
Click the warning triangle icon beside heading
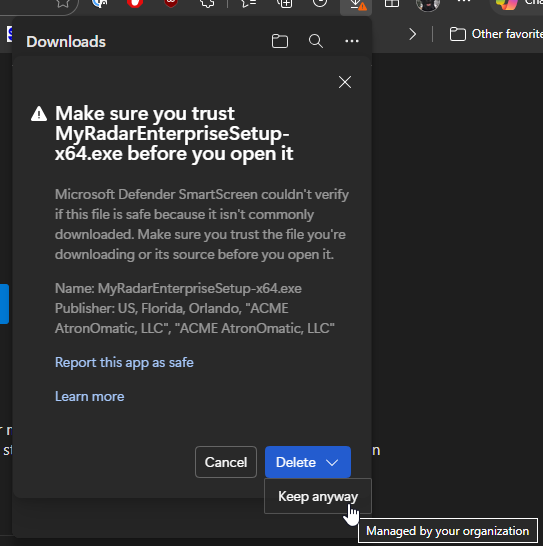pyautogui.click(x=39, y=114)
